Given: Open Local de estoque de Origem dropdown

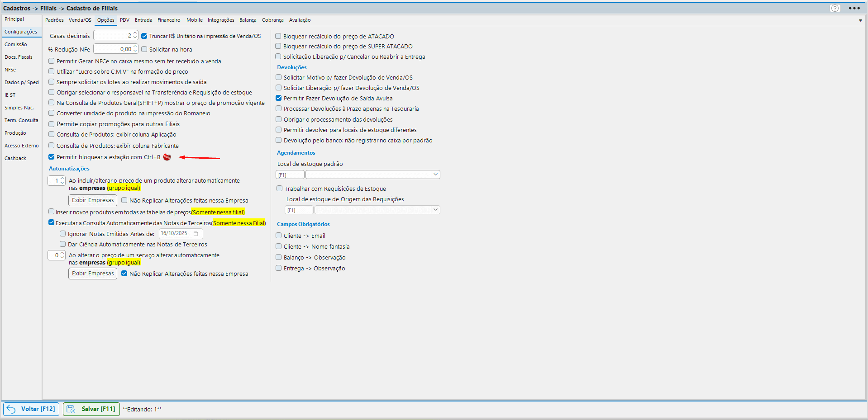Looking at the screenshot, I should pos(435,210).
